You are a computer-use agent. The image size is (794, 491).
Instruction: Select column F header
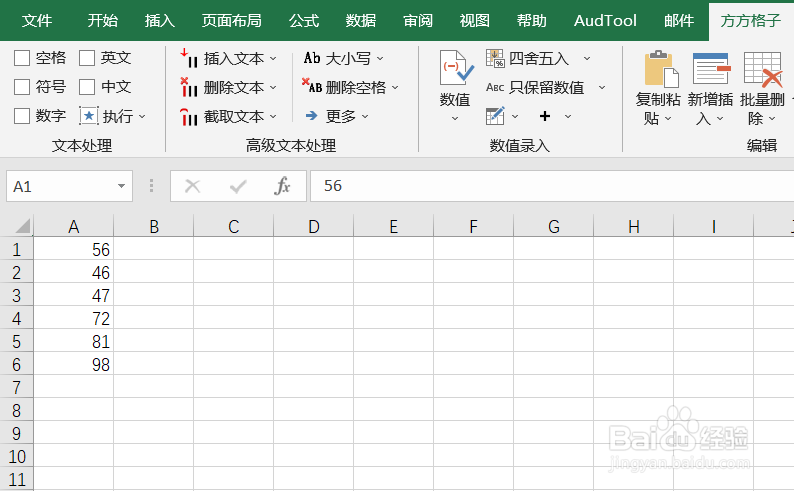pyautogui.click(x=473, y=226)
